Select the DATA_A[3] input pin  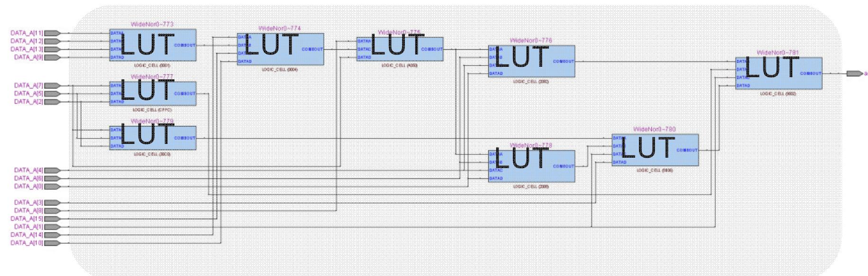tap(52, 203)
